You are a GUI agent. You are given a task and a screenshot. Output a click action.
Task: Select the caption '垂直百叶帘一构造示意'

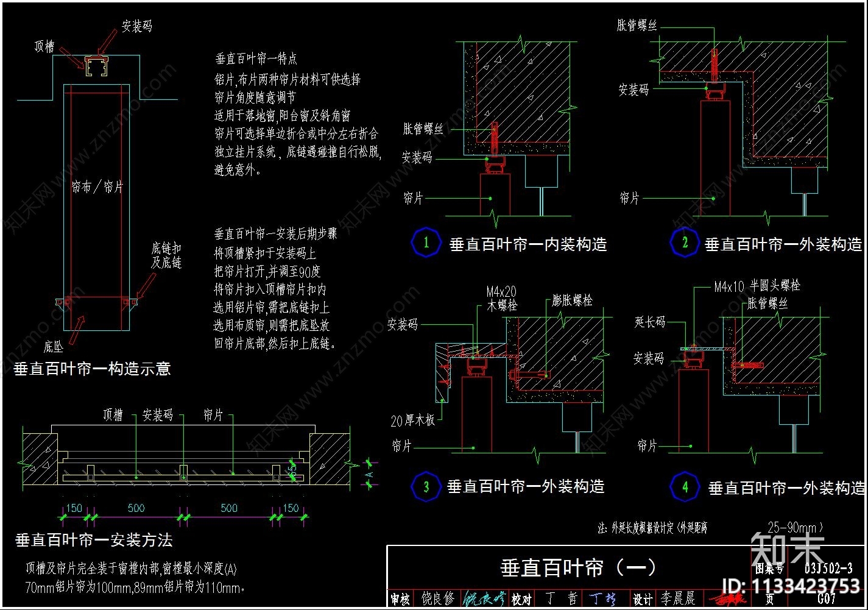tap(92, 368)
